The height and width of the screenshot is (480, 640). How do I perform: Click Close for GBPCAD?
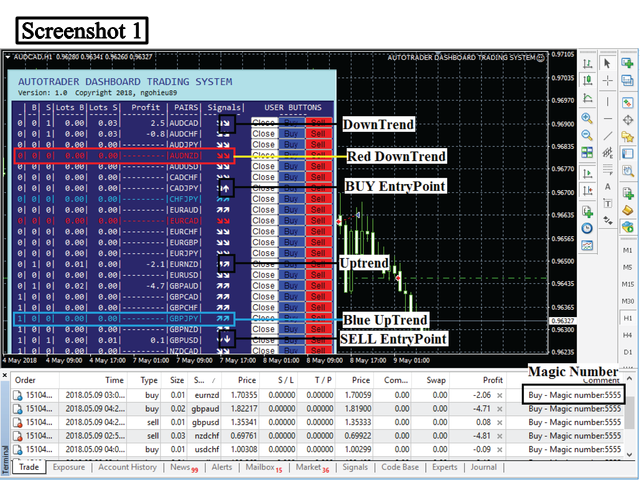(x=264, y=296)
